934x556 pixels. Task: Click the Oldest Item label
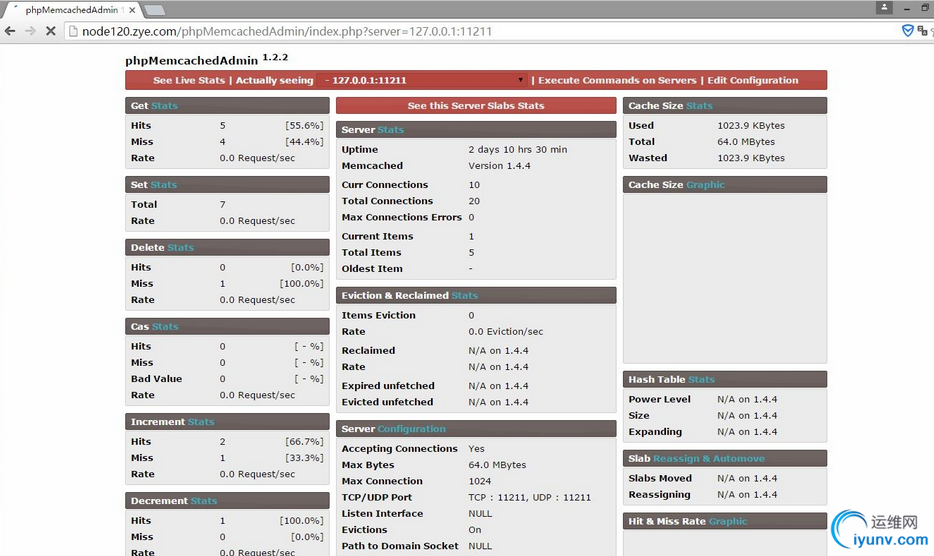pos(372,269)
